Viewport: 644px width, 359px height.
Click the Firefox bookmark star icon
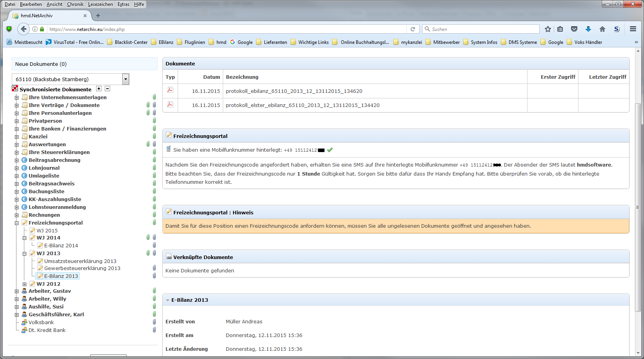tap(548, 29)
